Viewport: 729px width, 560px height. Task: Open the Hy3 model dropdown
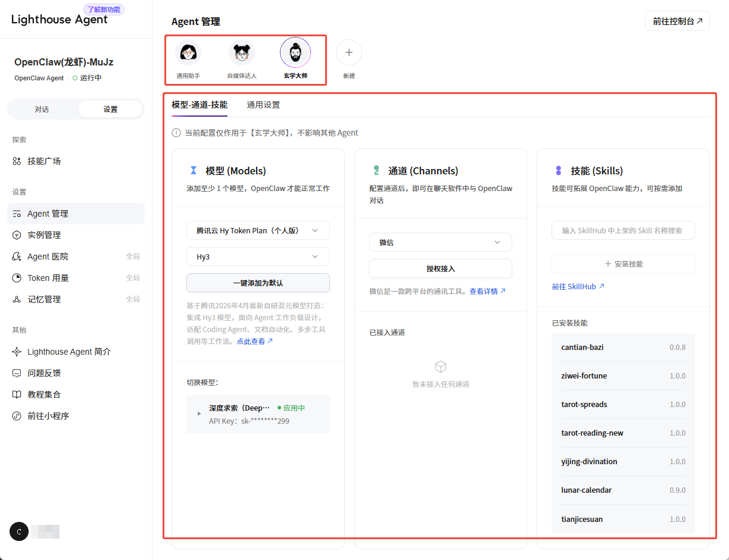(258, 256)
